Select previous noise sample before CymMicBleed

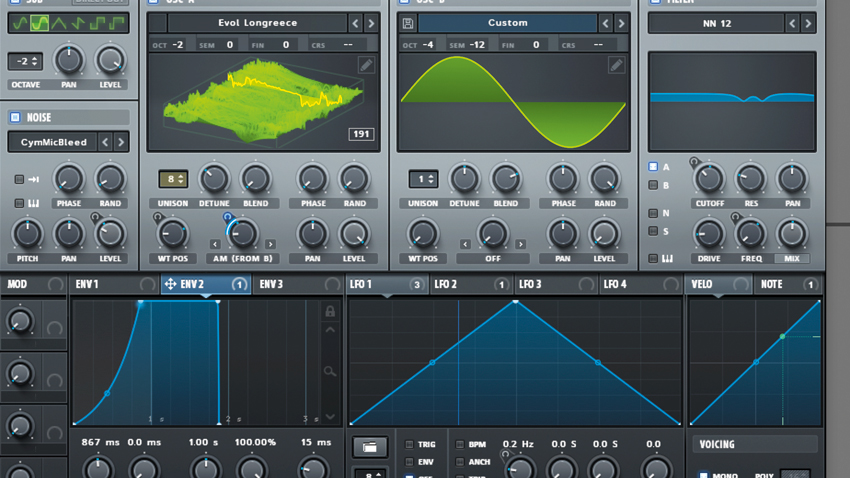click(106, 142)
